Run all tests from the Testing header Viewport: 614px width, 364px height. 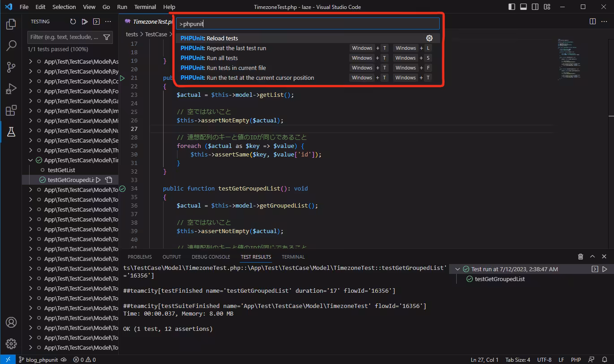(85, 22)
